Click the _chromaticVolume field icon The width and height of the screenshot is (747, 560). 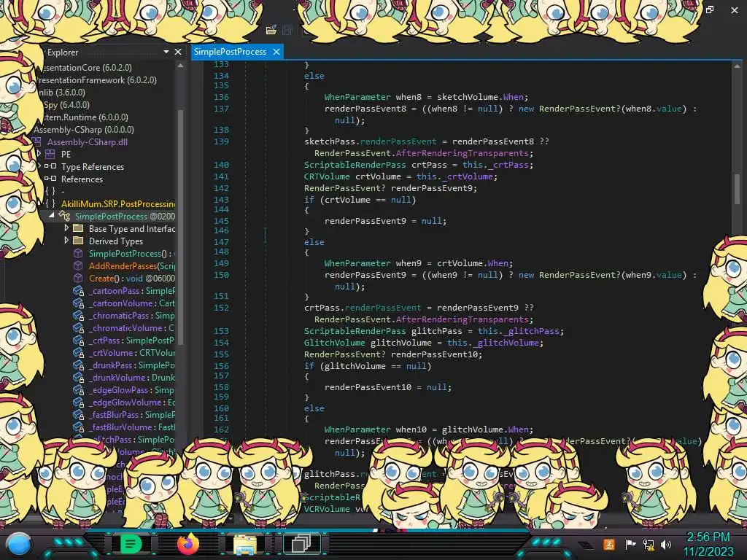coord(79,327)
